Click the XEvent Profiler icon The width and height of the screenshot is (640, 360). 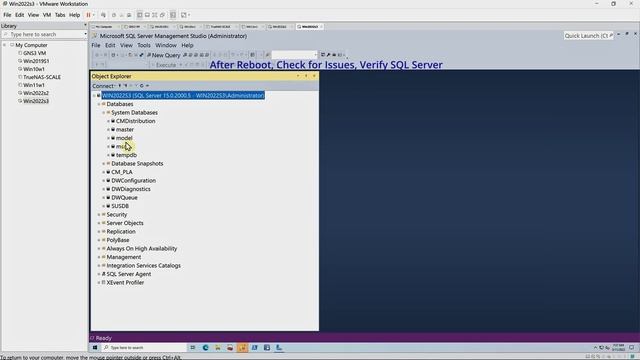[104, 282]
